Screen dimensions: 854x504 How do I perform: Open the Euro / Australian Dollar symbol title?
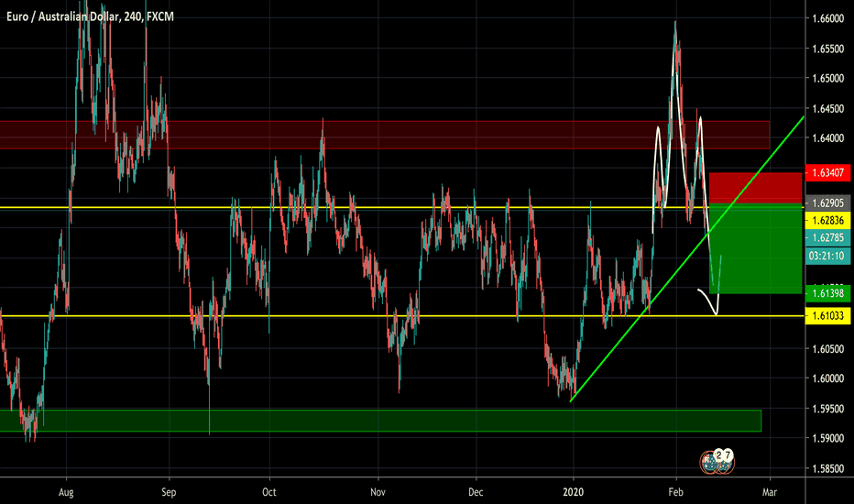point(90,16)
